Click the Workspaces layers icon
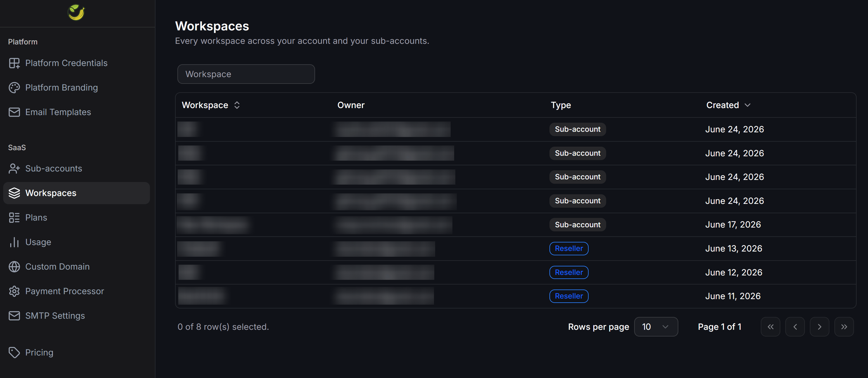This screenshot has height=378, width=868. (14, 193)
